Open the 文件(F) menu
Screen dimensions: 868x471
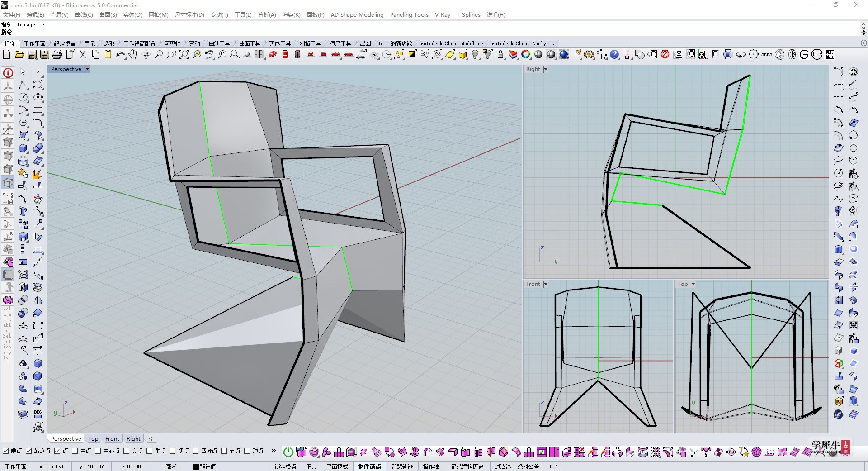pos(12,15)
